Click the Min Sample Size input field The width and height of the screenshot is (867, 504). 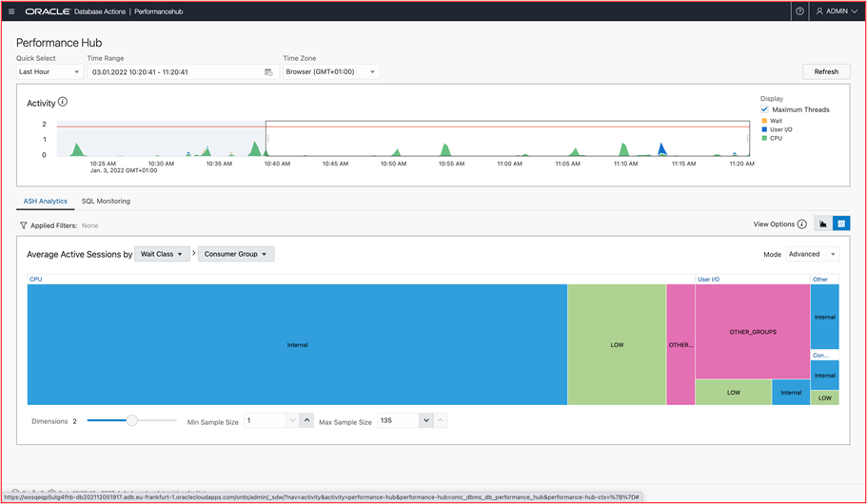[265, 420]
